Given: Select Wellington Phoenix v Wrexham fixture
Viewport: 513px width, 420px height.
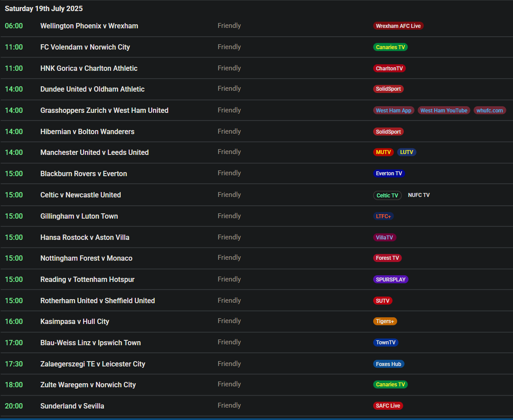Looking at the screenshot, I should (x=89, y=26).
